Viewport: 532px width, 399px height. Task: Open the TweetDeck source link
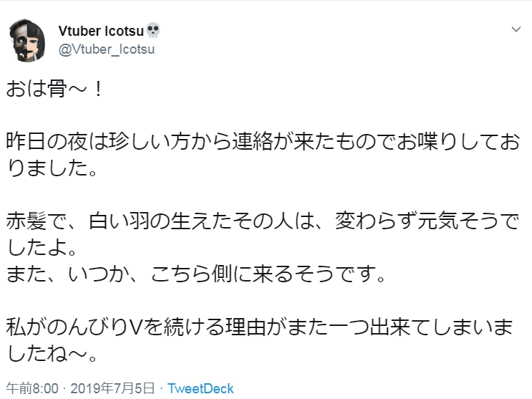click(x=200, y=389)
